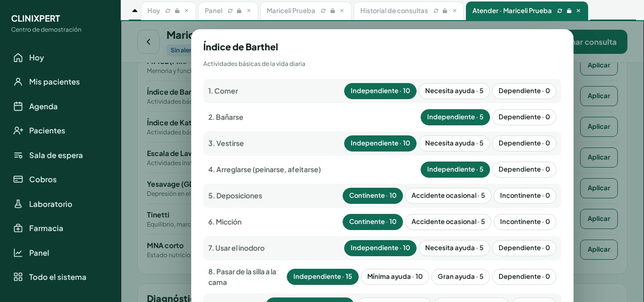
Task: Set Usar el inodoro to Dependiente · 0
Action: [524, 248]
